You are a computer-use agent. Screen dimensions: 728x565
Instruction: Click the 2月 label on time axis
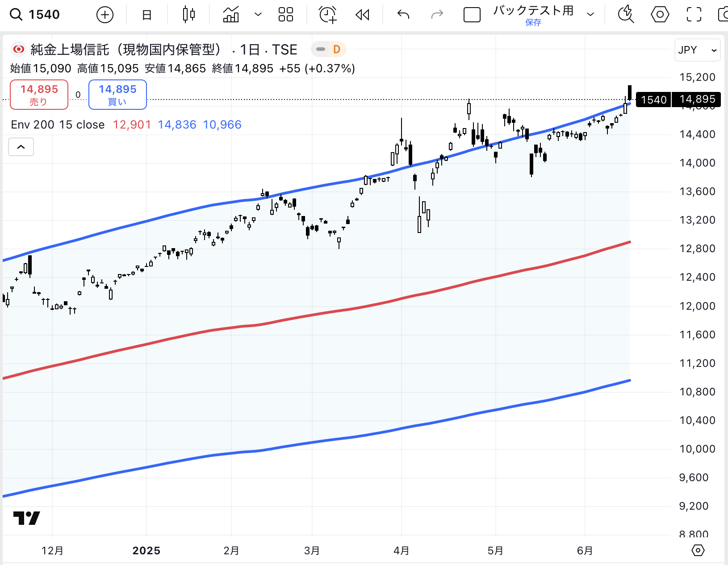231,551
